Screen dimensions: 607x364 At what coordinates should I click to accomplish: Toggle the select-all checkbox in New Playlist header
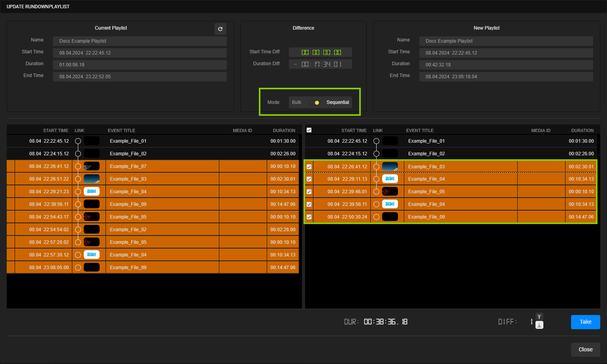(309, 130)
